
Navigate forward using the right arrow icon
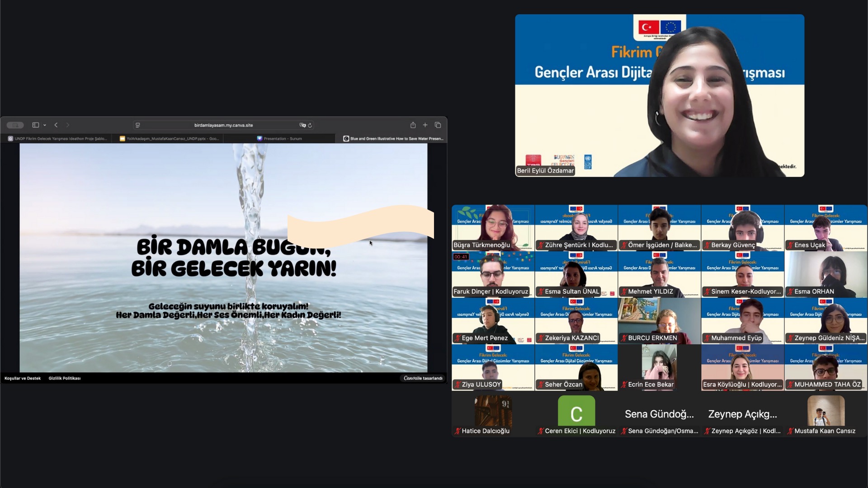pyautogui.click(x=67, y=125)
